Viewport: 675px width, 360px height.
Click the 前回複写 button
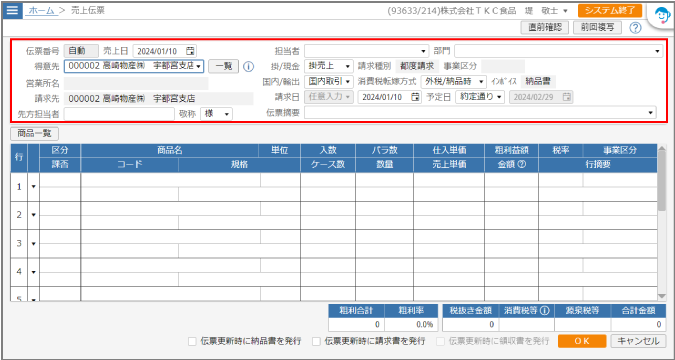598,28
